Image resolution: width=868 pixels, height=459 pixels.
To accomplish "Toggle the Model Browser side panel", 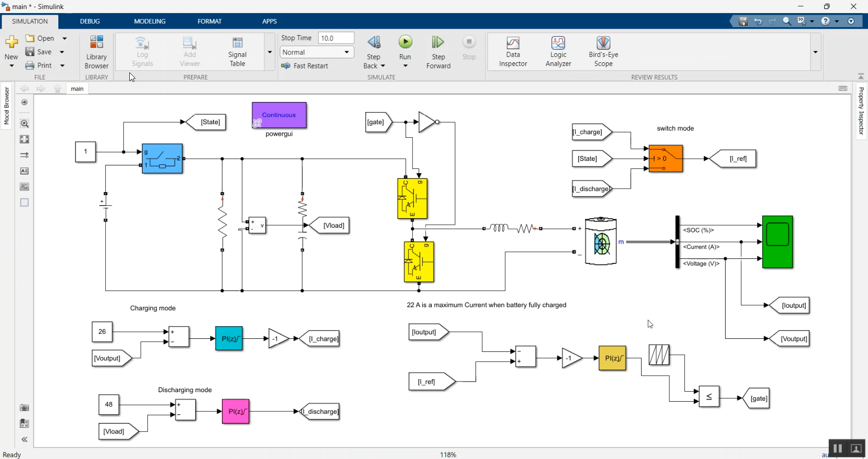I will tap(7, 106).
